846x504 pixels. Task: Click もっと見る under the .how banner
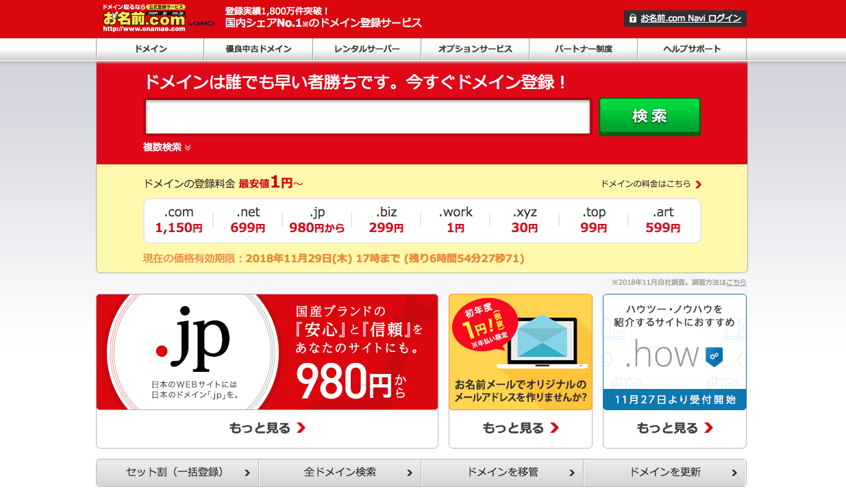[x=675, y=429]
